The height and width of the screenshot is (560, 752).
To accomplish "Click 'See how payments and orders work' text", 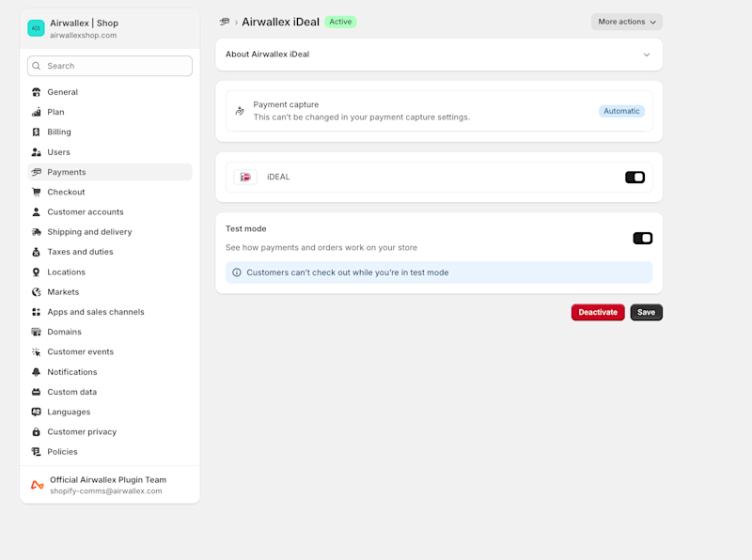I will coord(321,247).
